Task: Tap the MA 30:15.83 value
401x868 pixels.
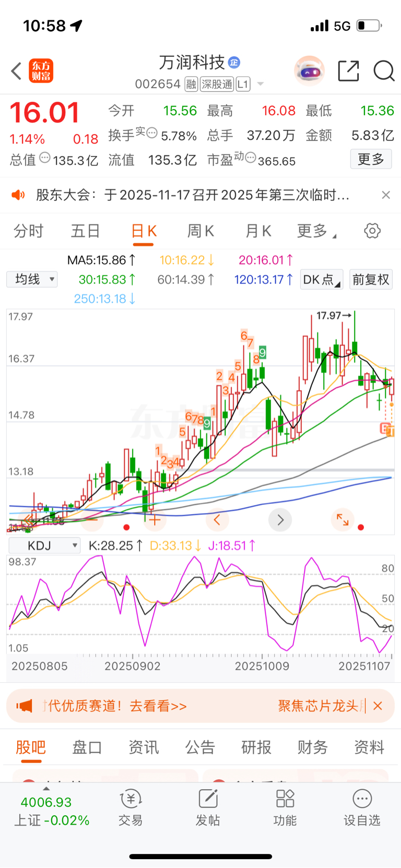Action: pyautogui.click(x=107, y=280)
